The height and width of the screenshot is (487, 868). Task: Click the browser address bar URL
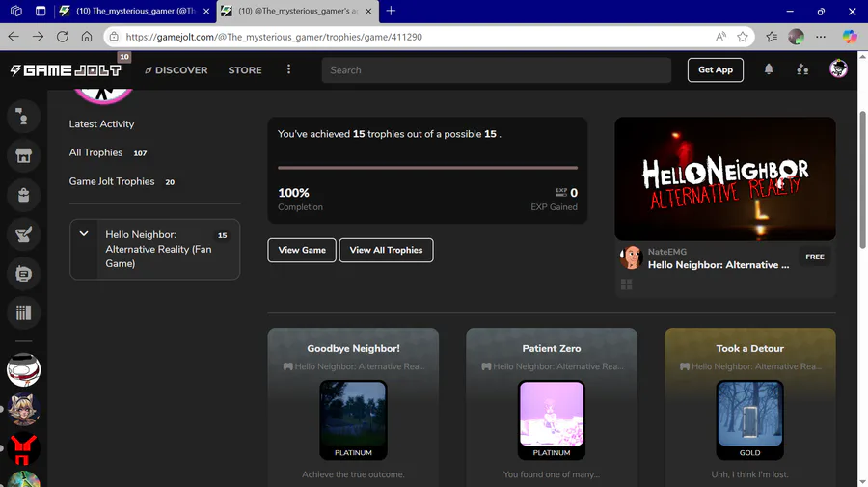click(274, 37)
